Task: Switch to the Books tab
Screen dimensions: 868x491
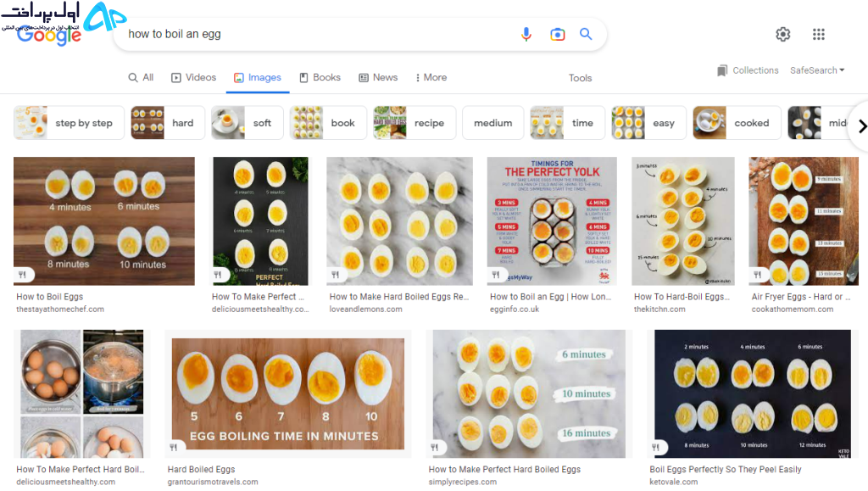Action: coord(320,77)
